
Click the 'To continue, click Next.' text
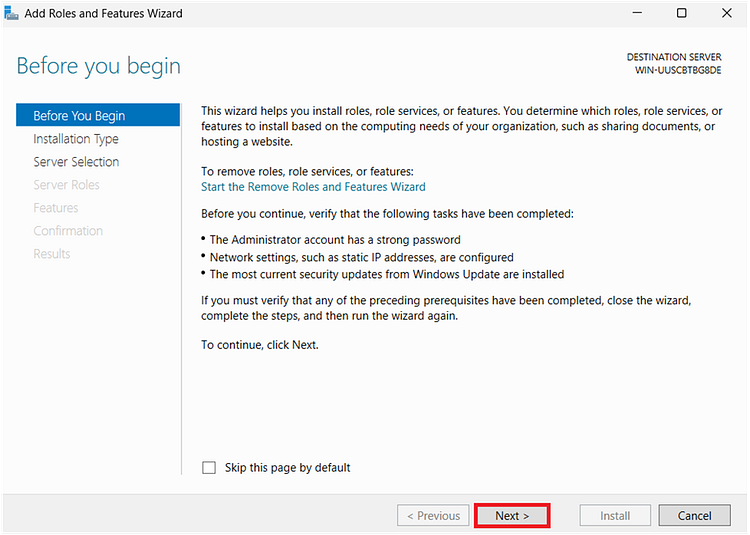tap(260, 345)
